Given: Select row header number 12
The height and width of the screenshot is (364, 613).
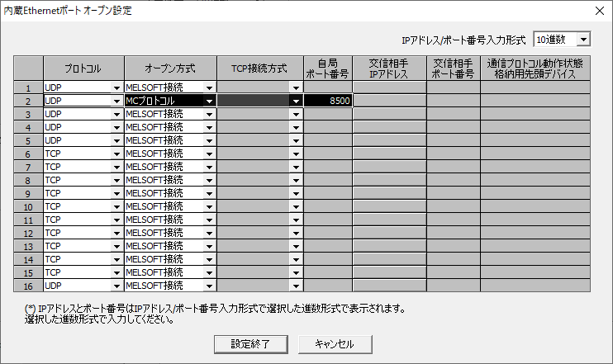Looking at the screenshot, I should (28, 233).
